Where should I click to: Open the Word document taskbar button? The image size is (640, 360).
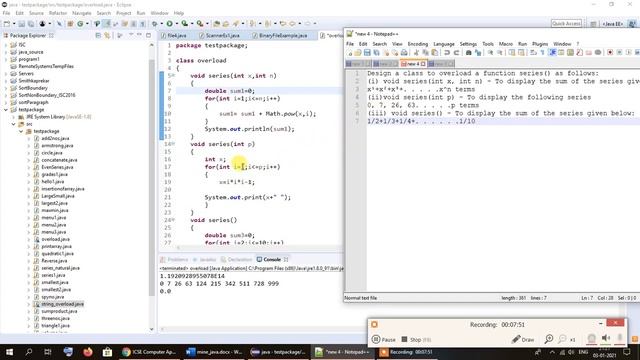(215, 352)
